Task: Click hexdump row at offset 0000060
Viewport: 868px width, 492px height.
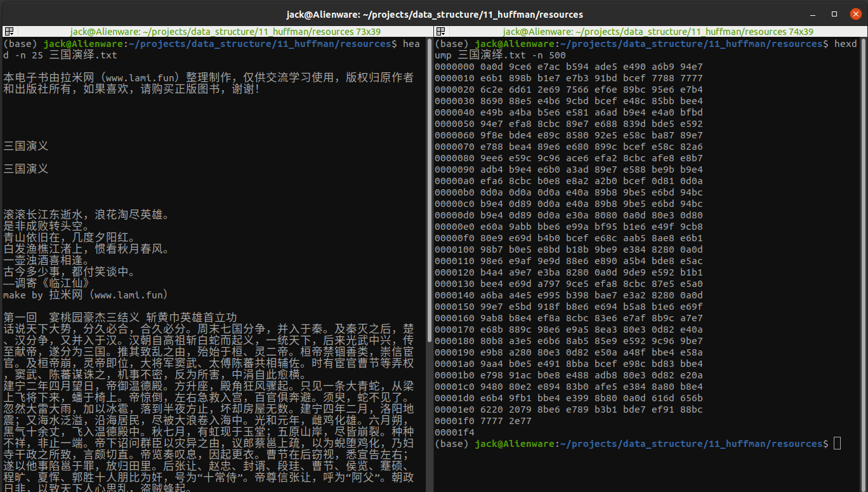Action: [x=569, y=135]
